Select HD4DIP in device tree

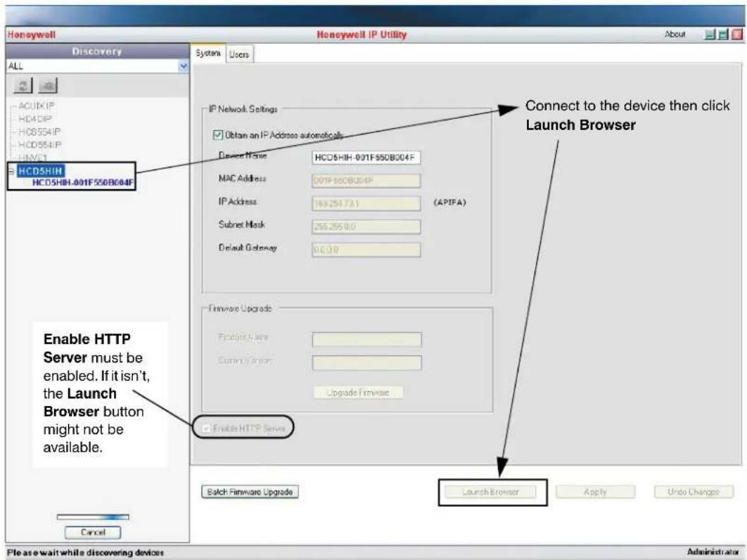34,119
